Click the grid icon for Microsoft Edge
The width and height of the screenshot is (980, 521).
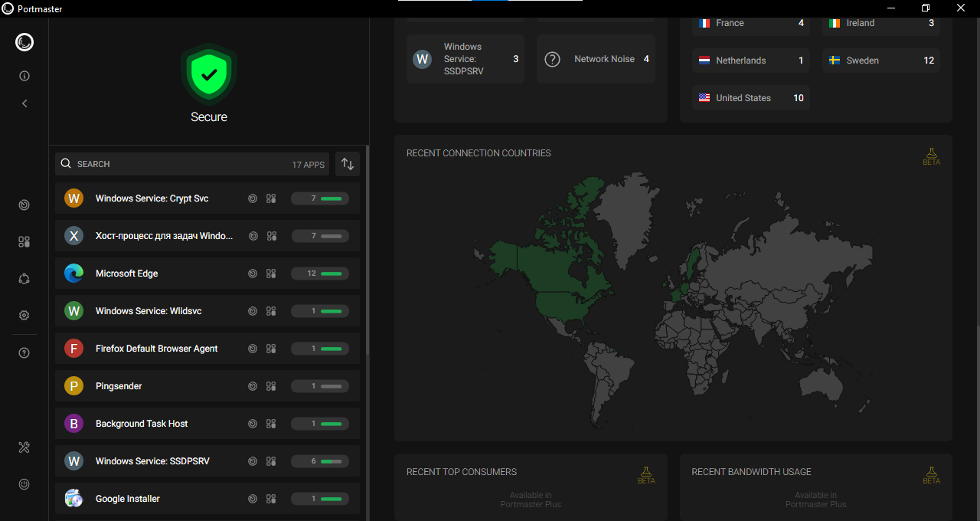coord(271,274)
